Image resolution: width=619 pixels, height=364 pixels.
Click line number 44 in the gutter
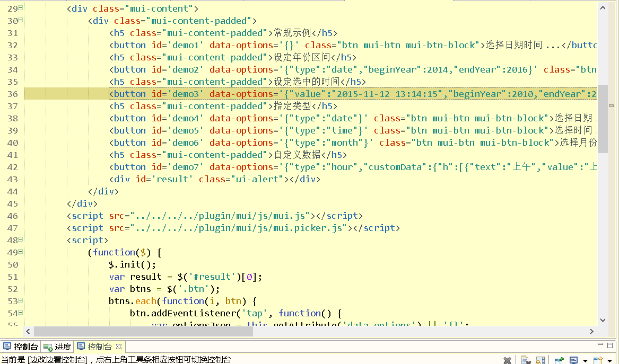13,192
